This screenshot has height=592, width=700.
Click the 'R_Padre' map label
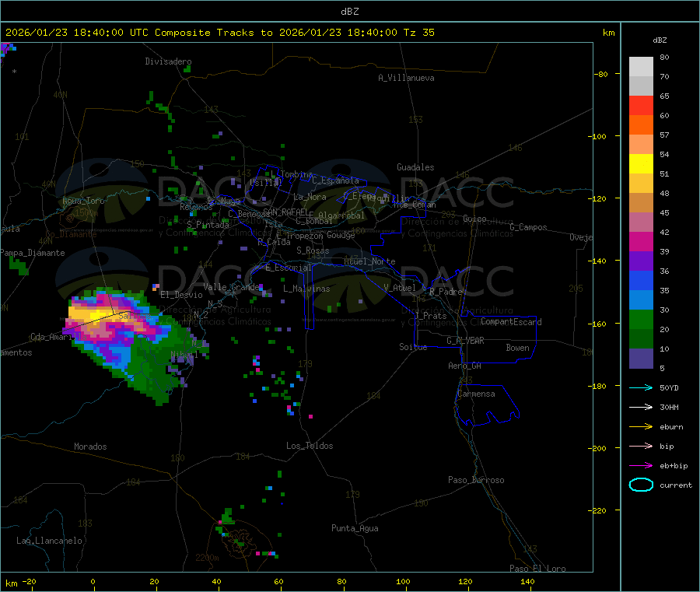446,292
